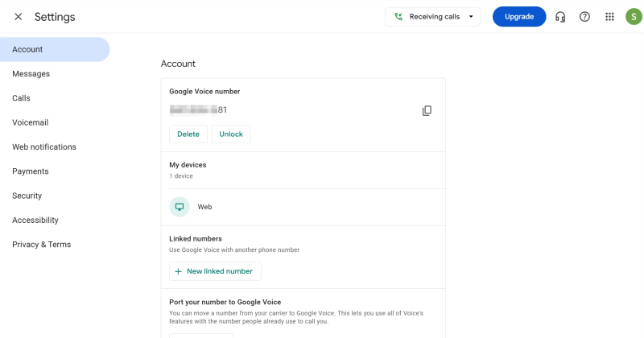Navigate to Payments settings
The image size is (644, 338).
pyautogui.click(x=31, y=171)
